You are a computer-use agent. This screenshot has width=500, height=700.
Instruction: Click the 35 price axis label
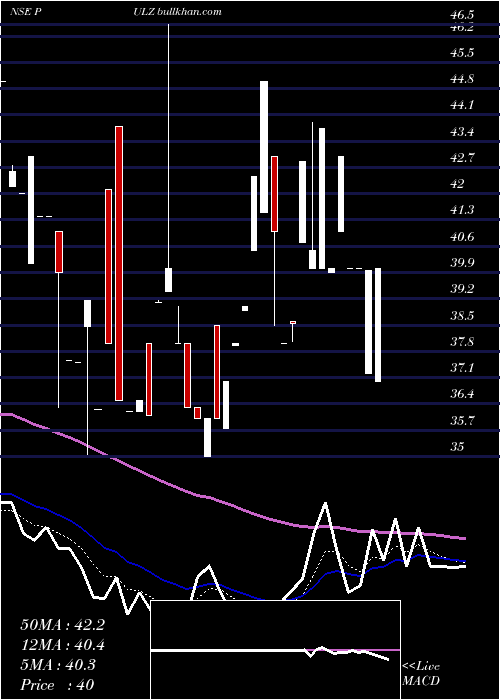click(457, 447)
